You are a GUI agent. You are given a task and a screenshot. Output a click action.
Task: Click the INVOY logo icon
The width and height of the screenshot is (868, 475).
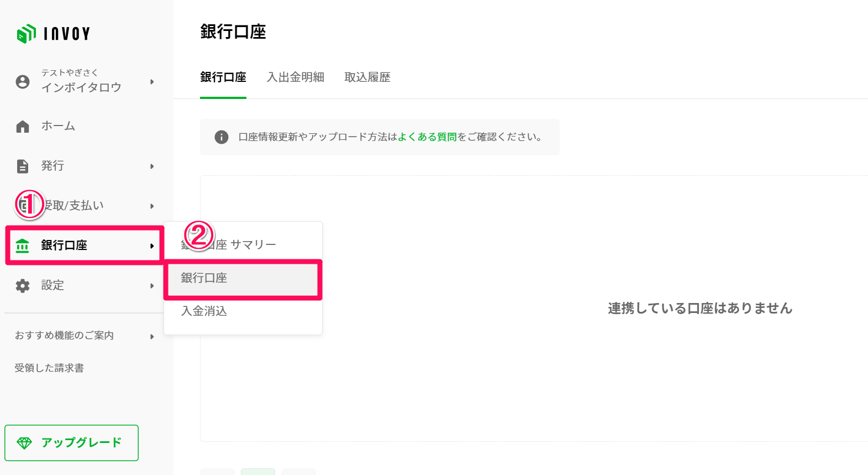coord(26,34)
